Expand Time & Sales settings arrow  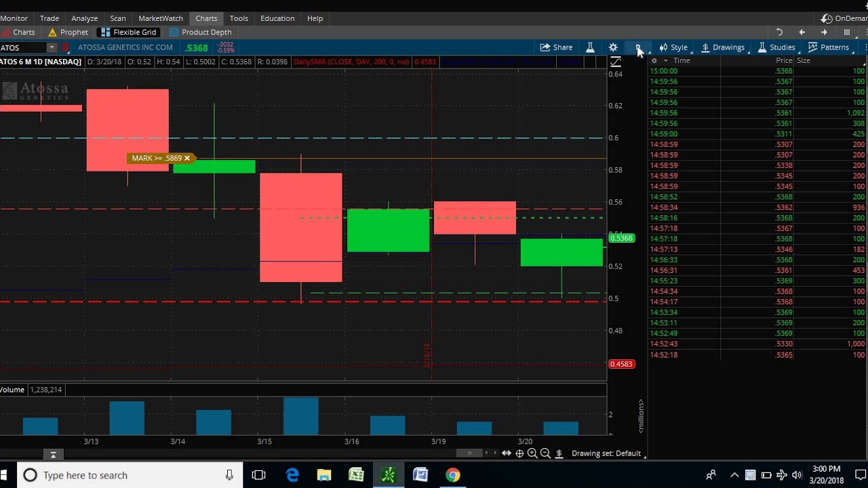pyautogui.click(x=665, y=60)
